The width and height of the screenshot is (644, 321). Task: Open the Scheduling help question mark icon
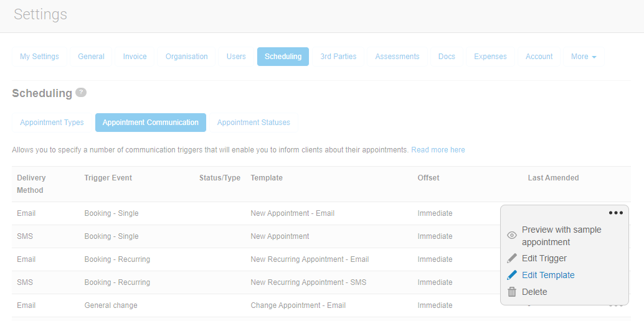81,92
